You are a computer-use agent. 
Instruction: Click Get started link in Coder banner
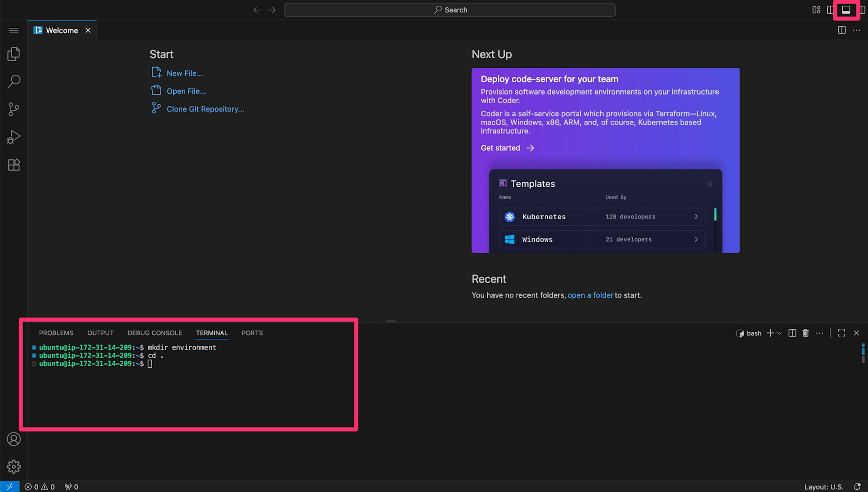click(x=507, y=148)
